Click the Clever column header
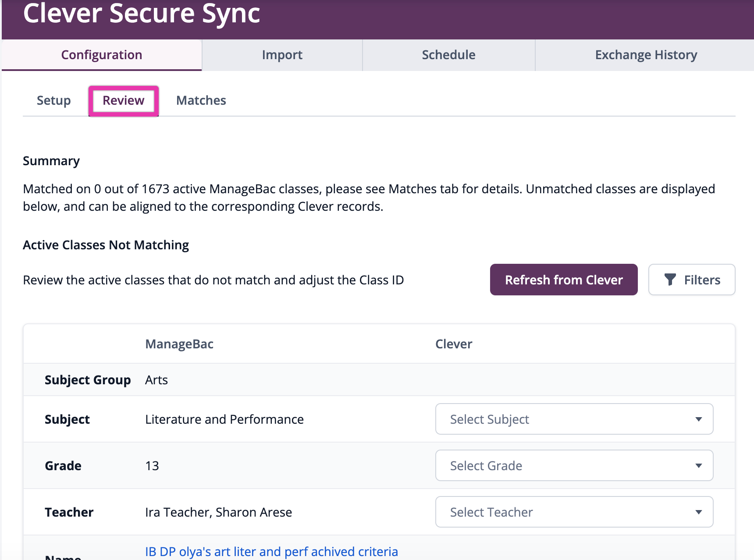 [454, 344]
